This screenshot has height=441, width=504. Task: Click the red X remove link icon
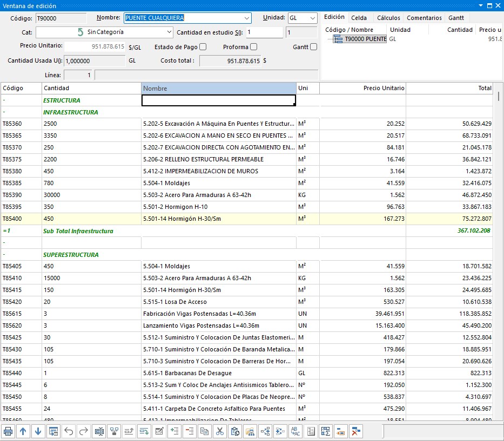[356, 431]
